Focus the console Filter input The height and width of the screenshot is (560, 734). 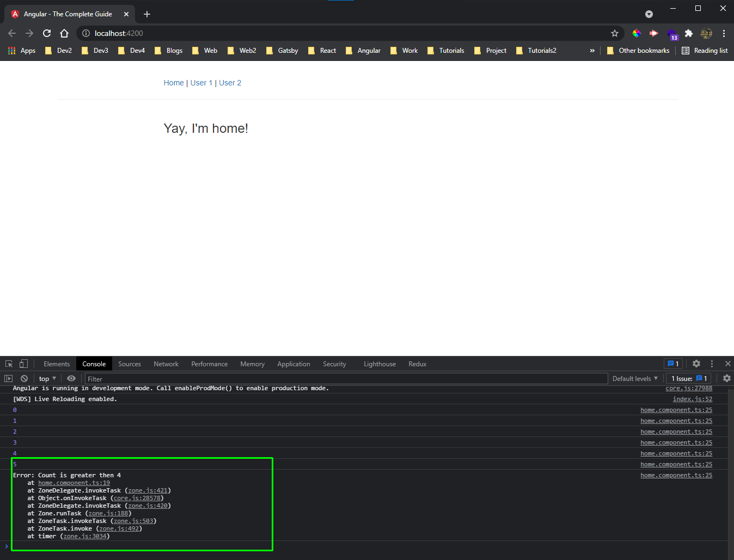tap(346, 378)
